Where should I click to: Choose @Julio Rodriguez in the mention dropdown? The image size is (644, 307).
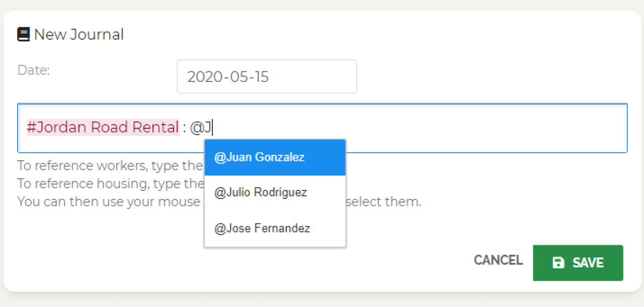[275, 192]
